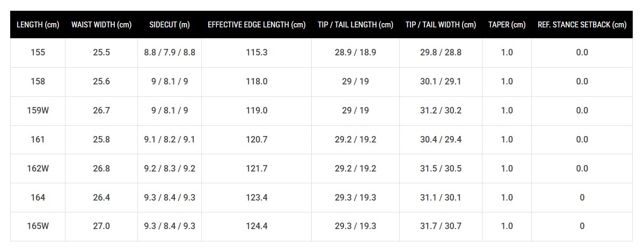Screen dimensions: 644x250
Task: Click the 165W length cell
Action: (x=38, y=226)
